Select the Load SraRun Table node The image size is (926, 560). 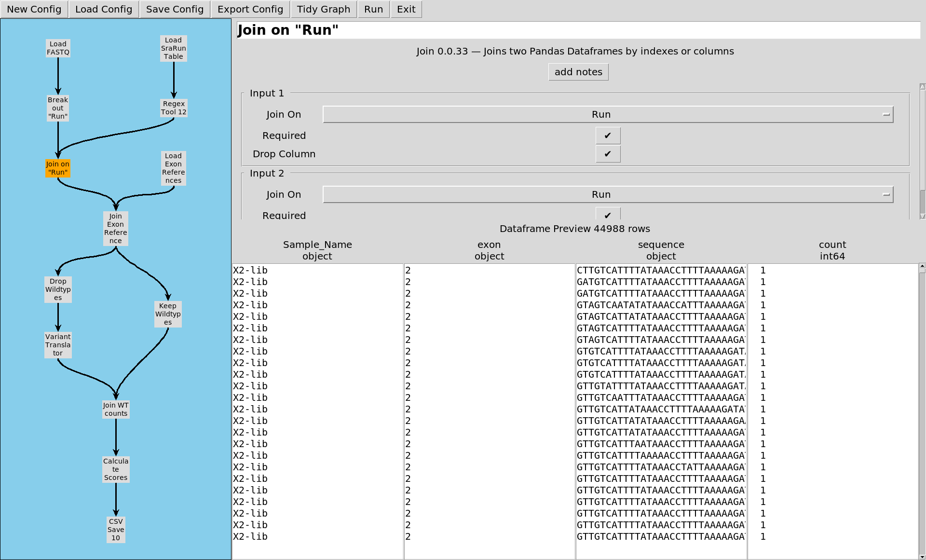173,48
